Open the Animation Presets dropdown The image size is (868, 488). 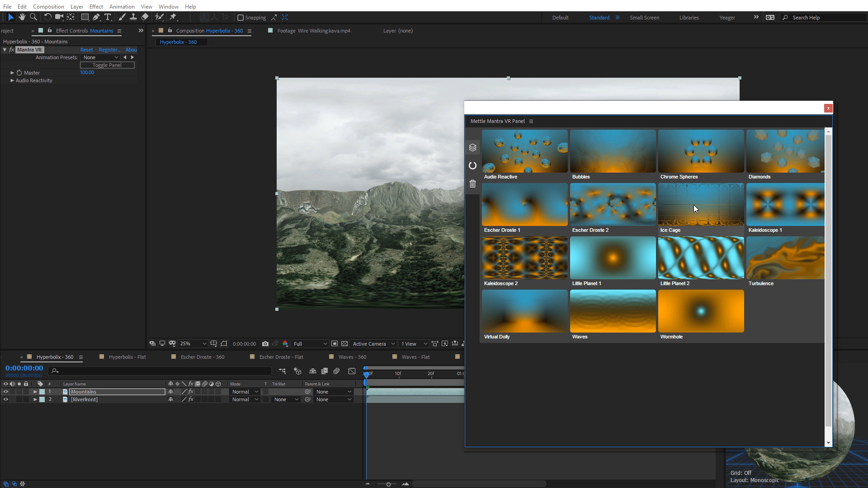[100, 57]
